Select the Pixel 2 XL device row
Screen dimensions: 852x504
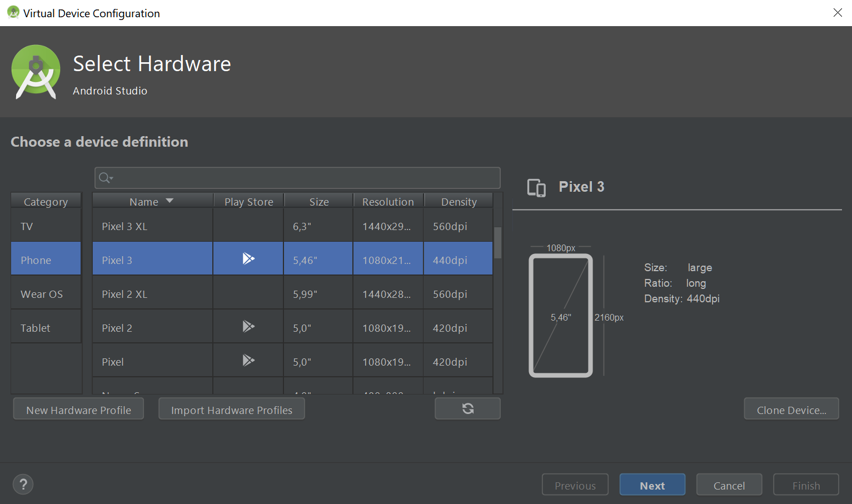point(152,293)
